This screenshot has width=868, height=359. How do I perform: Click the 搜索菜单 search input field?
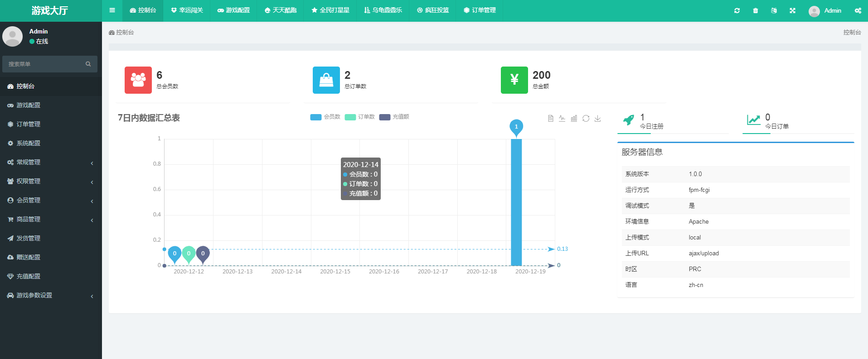(50, 64)
